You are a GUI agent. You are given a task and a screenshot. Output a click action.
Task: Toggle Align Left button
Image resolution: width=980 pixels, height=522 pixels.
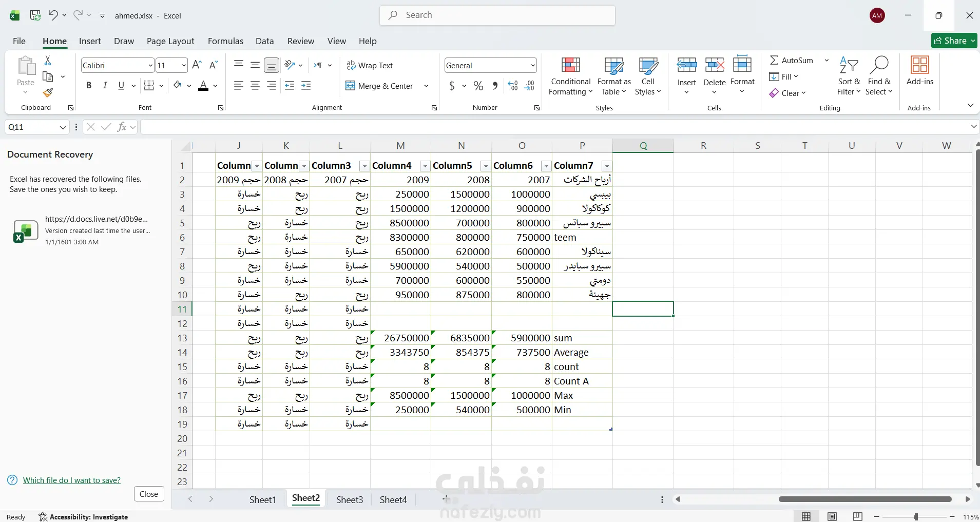pos(239,86)
